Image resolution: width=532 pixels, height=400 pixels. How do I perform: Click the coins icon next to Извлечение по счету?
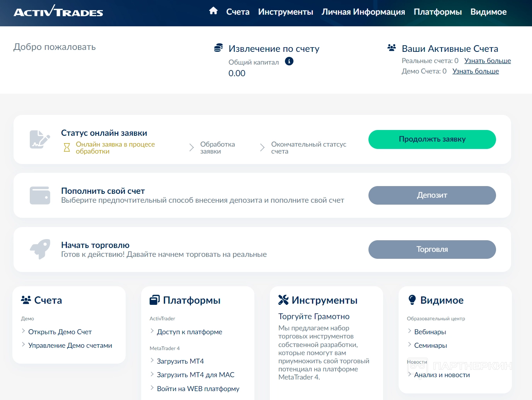[218, 48]
